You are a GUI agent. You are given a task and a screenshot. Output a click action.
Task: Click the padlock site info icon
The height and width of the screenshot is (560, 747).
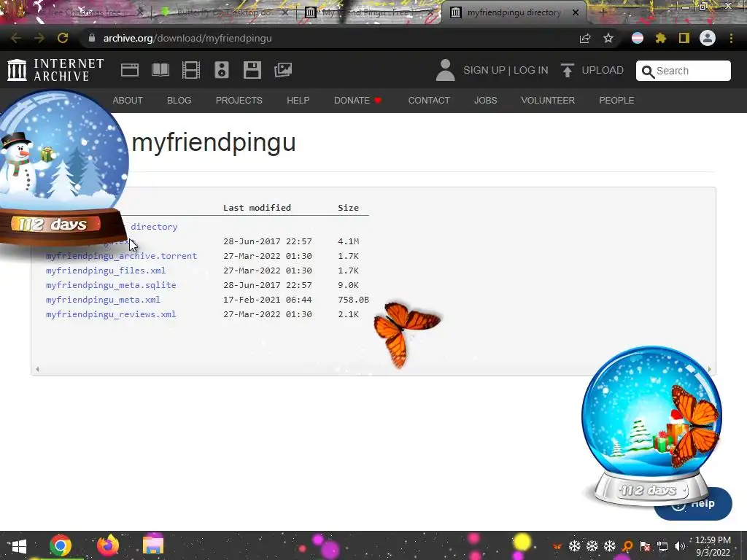click(92, 38)
